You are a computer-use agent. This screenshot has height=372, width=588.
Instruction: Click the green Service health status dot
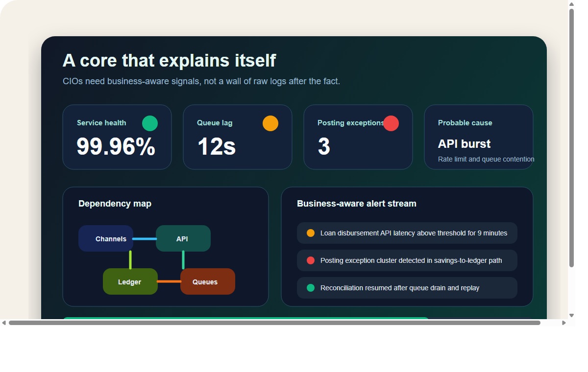150,123
